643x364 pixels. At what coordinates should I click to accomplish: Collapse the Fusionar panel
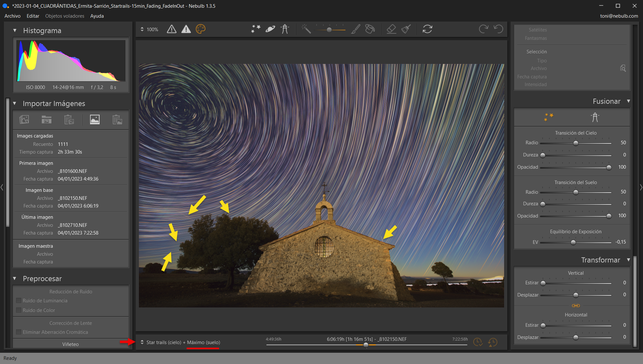pos(629,101)
